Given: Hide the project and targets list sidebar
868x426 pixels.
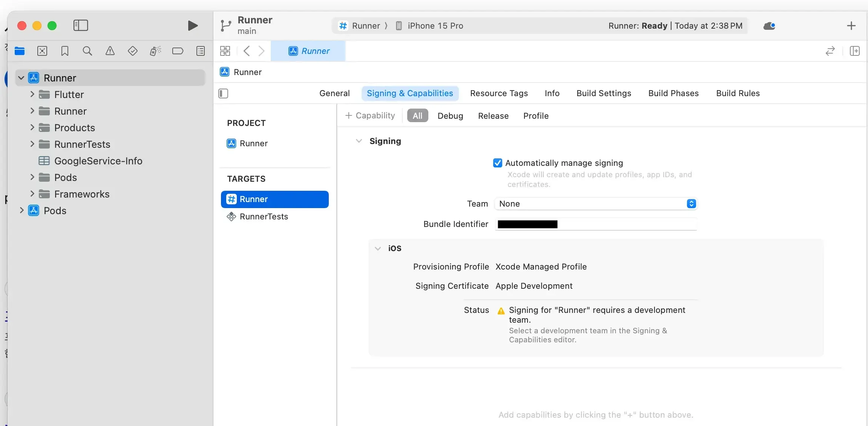Looking at the screenshot, I should pos(223,93).
